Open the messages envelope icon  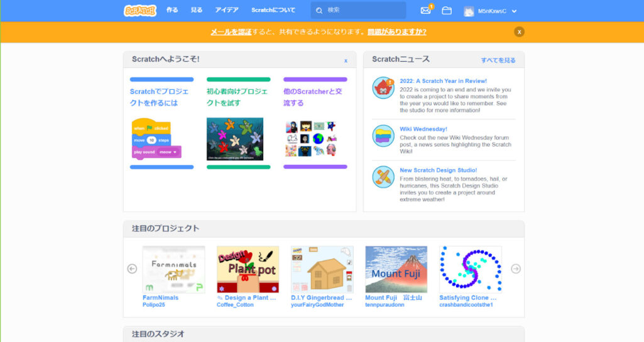(x=425, y=11)
